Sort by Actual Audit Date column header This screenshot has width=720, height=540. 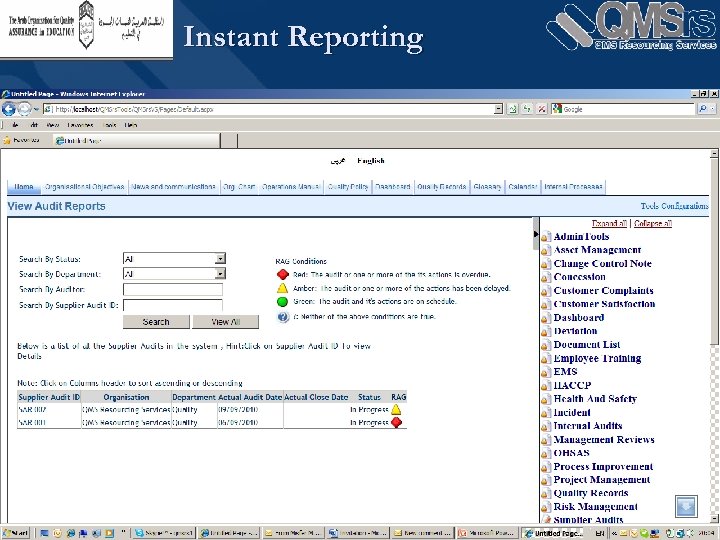coord(250,397)
